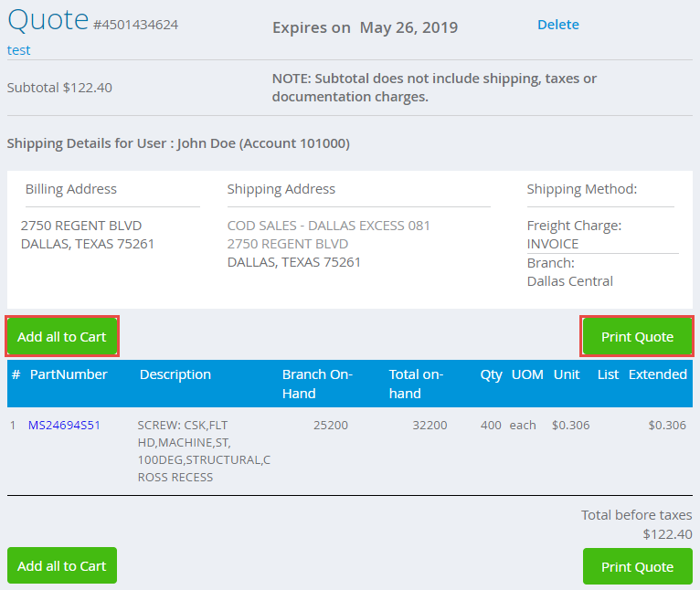Open the 'test' quote name link
The height and width of the screenshot is (590, 700).
(x=19, y=50)
